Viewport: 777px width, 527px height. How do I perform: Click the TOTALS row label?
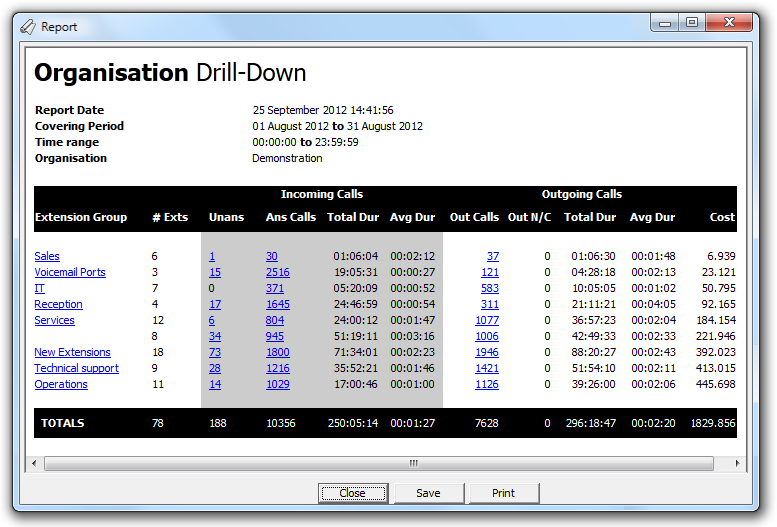click(x=62, y=423)
